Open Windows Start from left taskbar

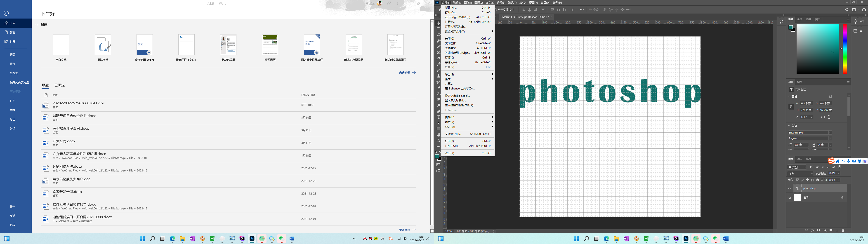click(x=143, y=239)
